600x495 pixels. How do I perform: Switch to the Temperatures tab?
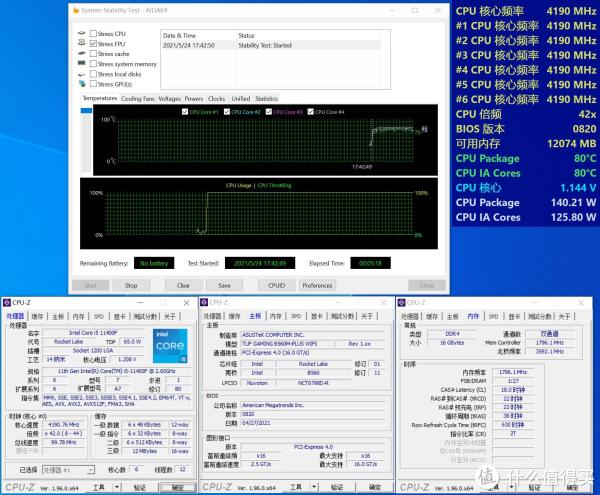click(x=100, y=98)
